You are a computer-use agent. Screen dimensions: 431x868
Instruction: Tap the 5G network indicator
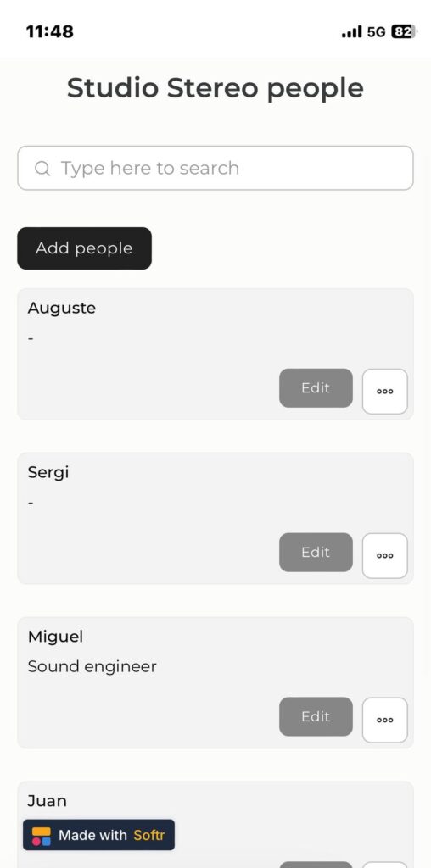[376, 32]
